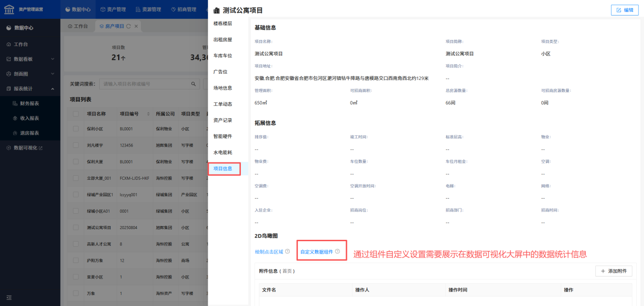
Task: Click the 操作时间 attachment column header
Action: tap(458, 290)
